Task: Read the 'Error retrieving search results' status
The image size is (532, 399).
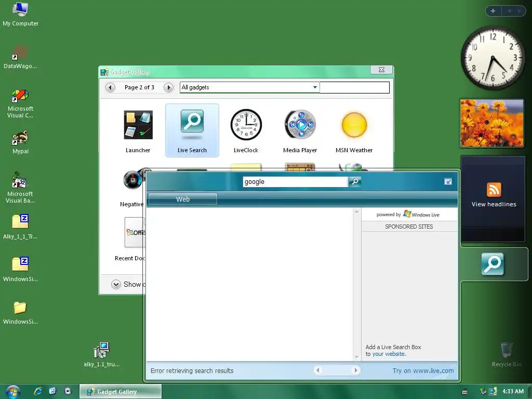Action: [x=192, y=370]
